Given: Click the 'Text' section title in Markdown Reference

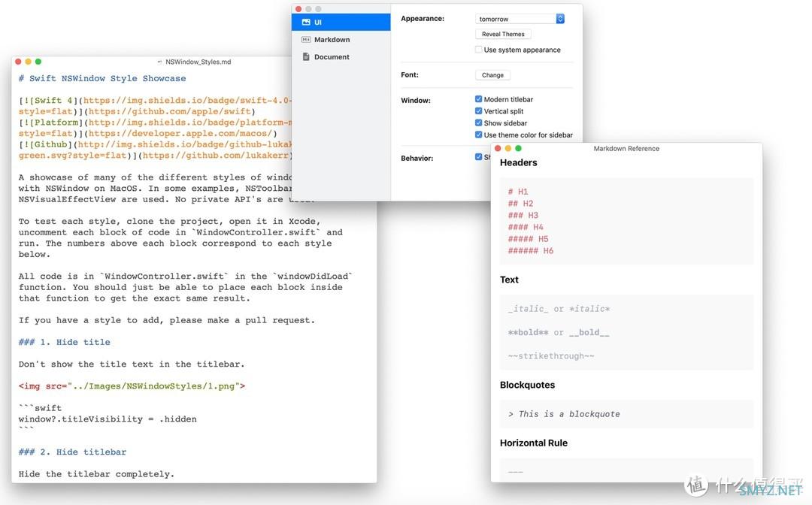Looking at the screenshot, I should pos(509,280).
